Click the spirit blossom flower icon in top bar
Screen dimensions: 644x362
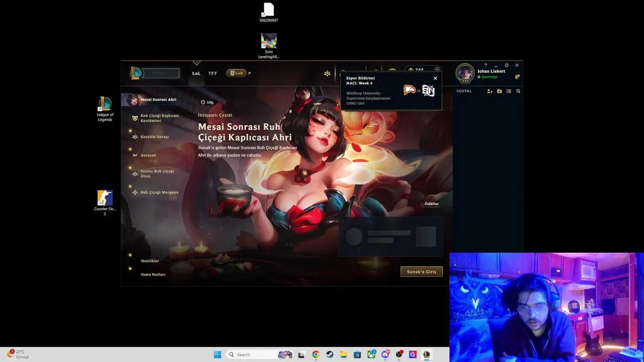click(327, 73)
